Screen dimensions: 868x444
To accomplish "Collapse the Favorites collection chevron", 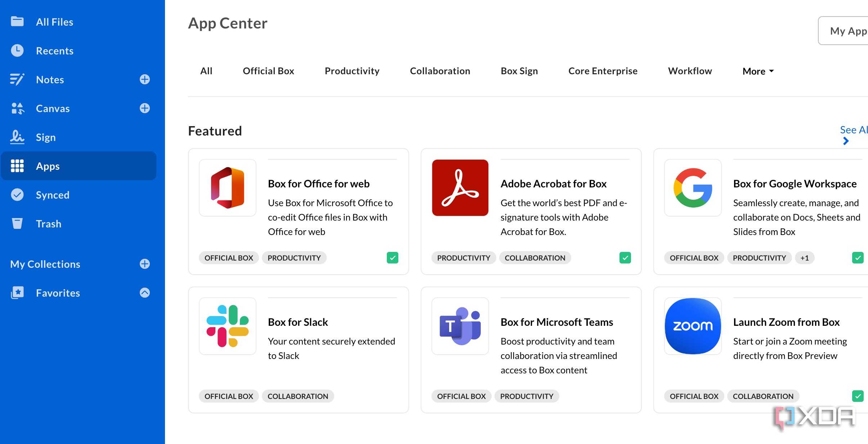I will (x=145, y=293).
